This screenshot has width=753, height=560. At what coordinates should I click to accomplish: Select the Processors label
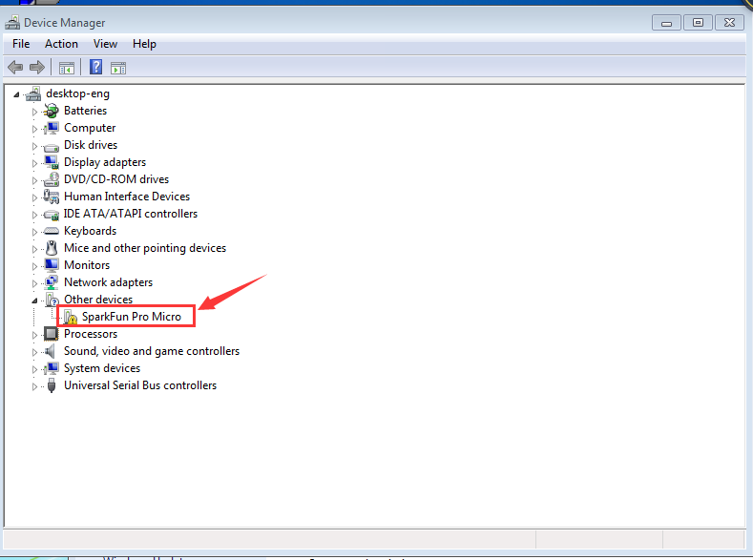[x=91, y=334]
